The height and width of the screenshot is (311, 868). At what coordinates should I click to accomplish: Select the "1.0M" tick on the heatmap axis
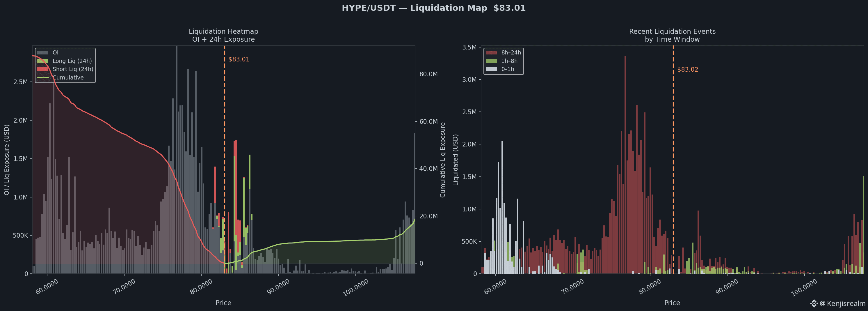[x=21, y=197]
